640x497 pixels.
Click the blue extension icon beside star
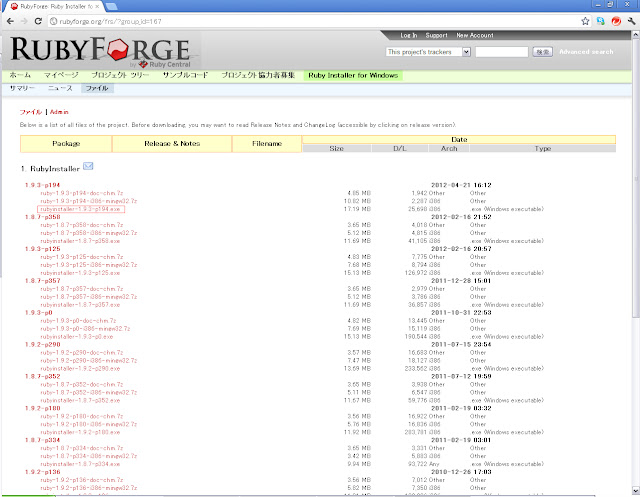point(600,21)
